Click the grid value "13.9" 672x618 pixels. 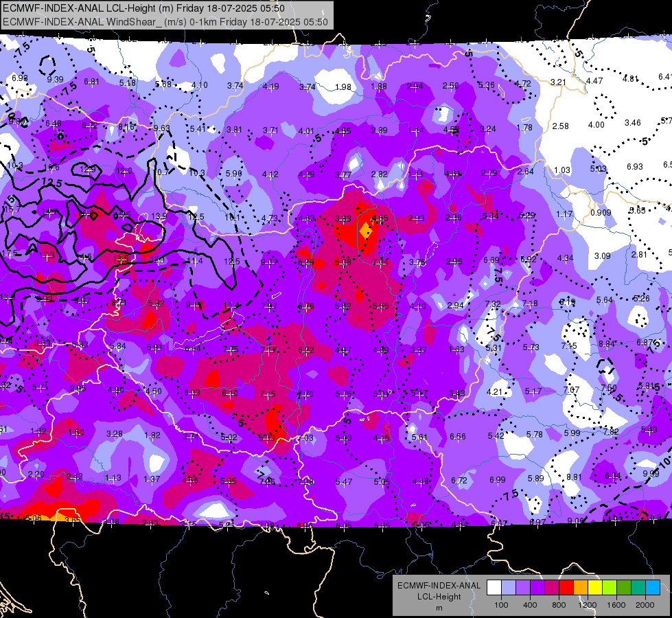(x=159, y=216)
